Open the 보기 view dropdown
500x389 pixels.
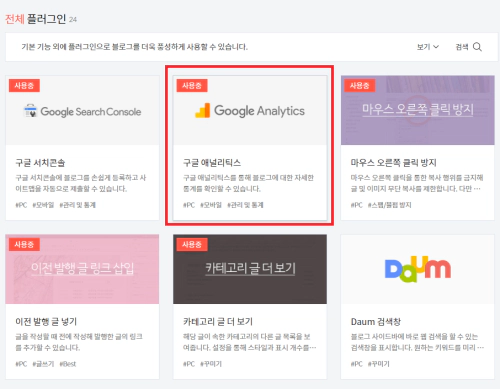[428, 47]
